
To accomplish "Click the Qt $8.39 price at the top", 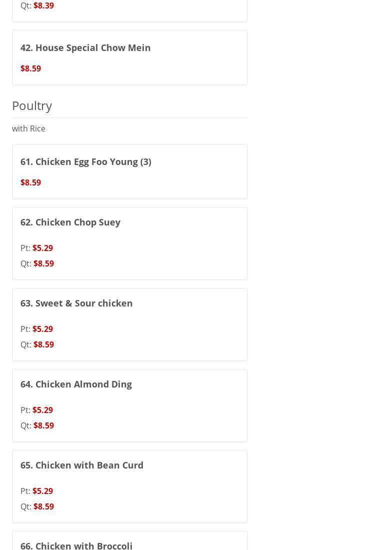I will tap(43, 5).
